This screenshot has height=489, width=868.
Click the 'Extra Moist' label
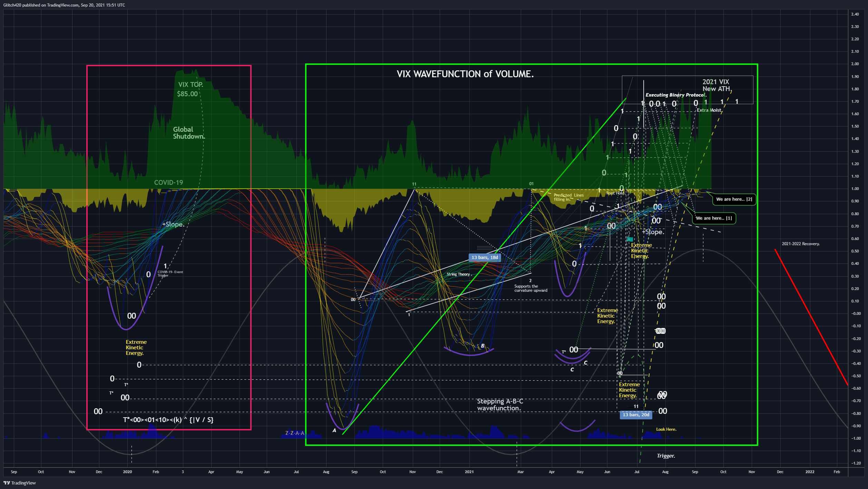pyautogui.click(x=709, y=110)
